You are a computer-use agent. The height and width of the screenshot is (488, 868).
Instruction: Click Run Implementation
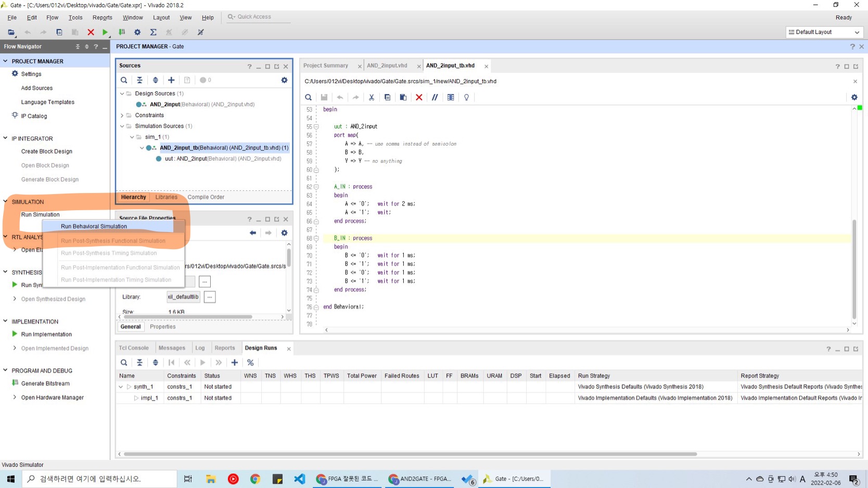coord(46,335)
